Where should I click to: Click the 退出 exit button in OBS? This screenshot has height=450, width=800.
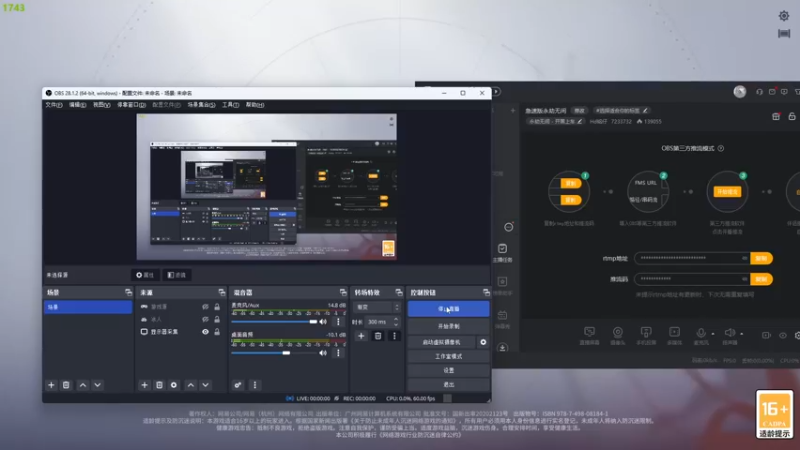pyautogui.click(x=448, y=384)
